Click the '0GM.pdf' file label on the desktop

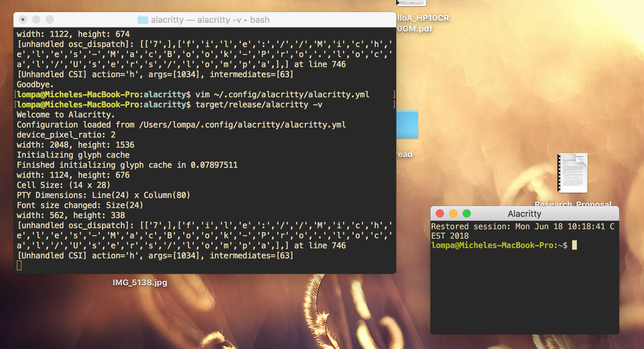[415, 29]
